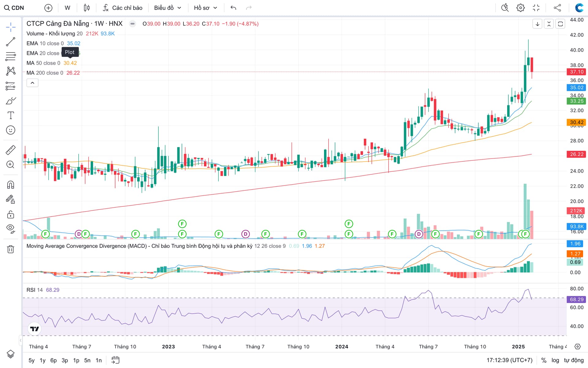Collapse the indicator legend list

(32, 83)
